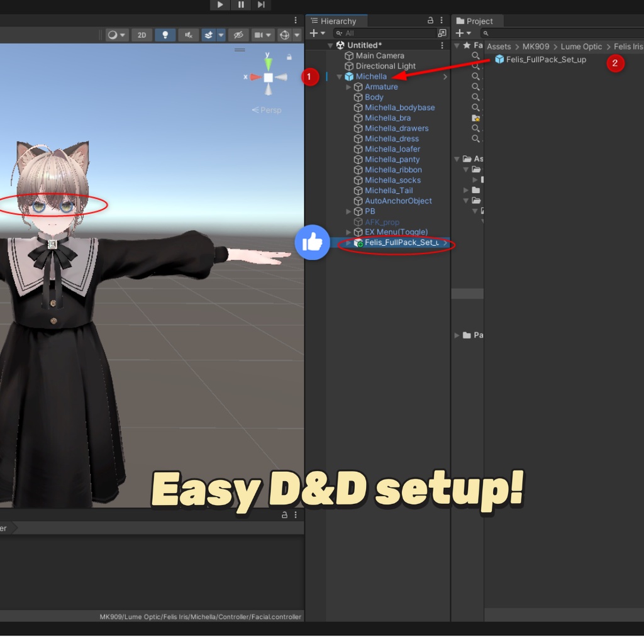
Task: Expand the PB object
Action: pyautogui.click(x=348, y=211)
